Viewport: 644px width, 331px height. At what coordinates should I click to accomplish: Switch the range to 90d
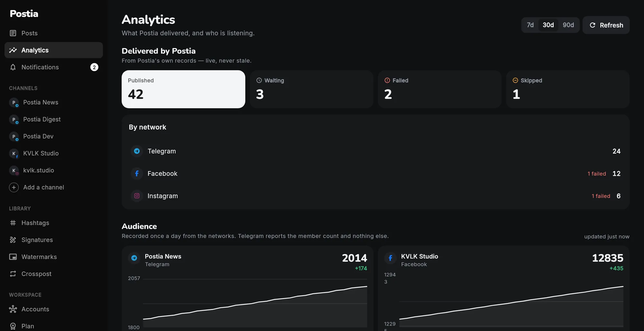tap(568, 25)
